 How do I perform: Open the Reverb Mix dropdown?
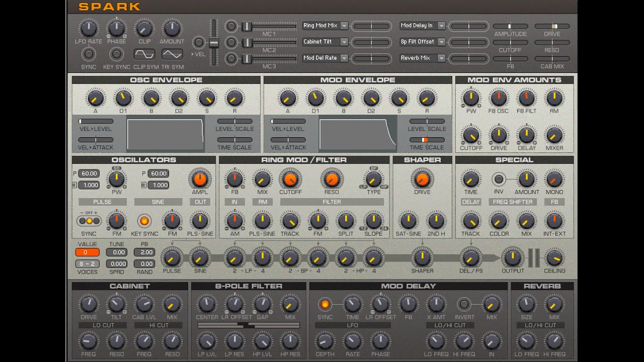click(x=423, y=58)
